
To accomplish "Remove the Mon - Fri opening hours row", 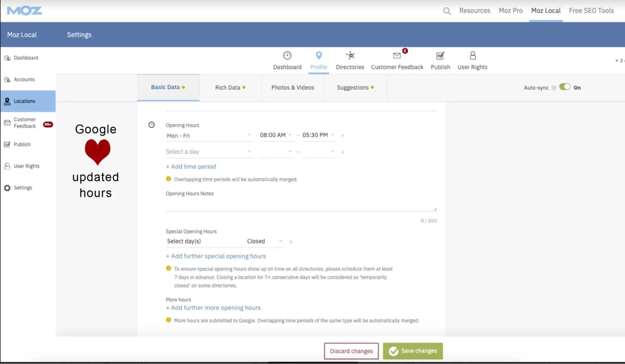I will point(343,136).
